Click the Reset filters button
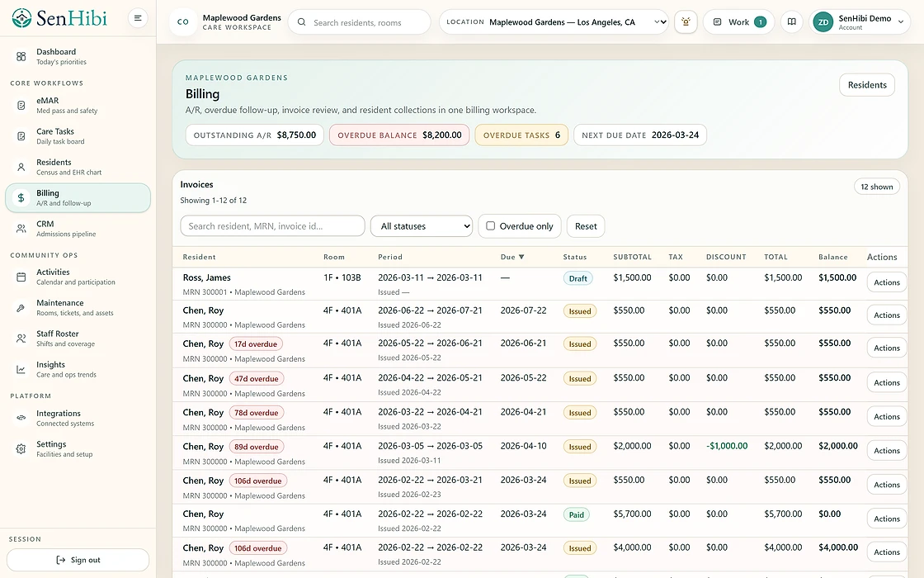 [x=586, y=226]
